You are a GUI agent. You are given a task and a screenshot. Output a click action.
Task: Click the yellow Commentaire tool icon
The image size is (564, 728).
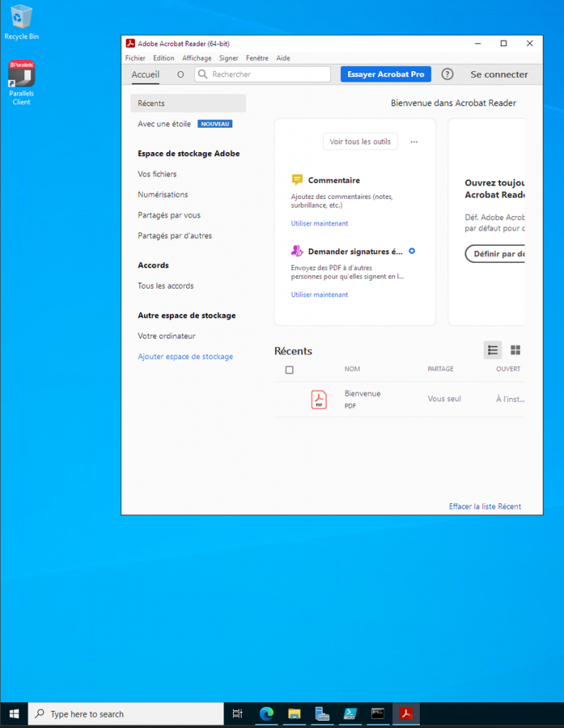[x=297, y=180]
